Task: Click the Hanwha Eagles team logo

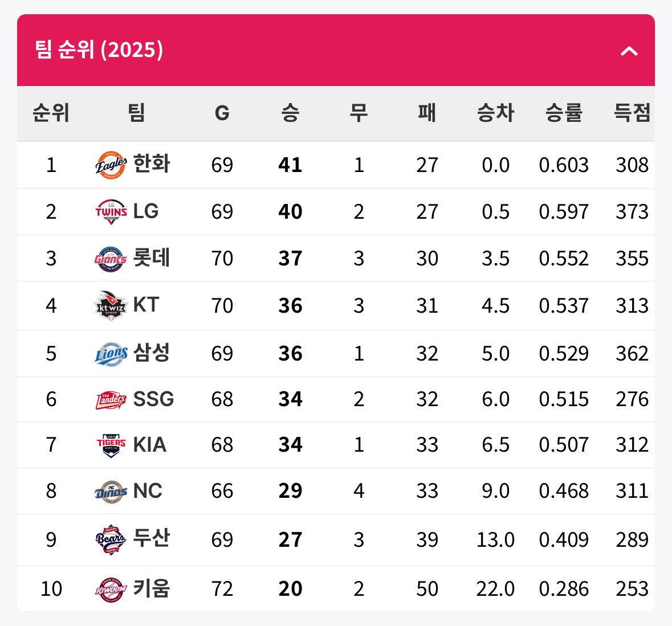Action: [x=111, y=165]
